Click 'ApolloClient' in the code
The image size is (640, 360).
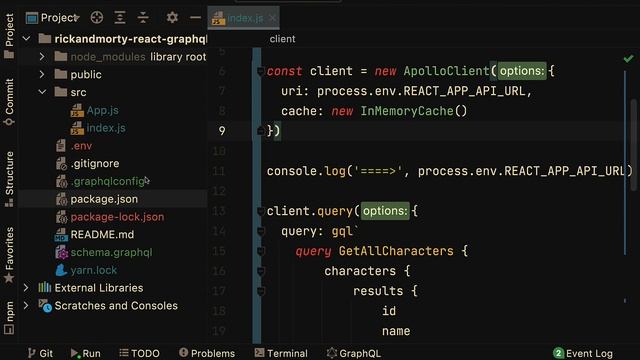446,71
